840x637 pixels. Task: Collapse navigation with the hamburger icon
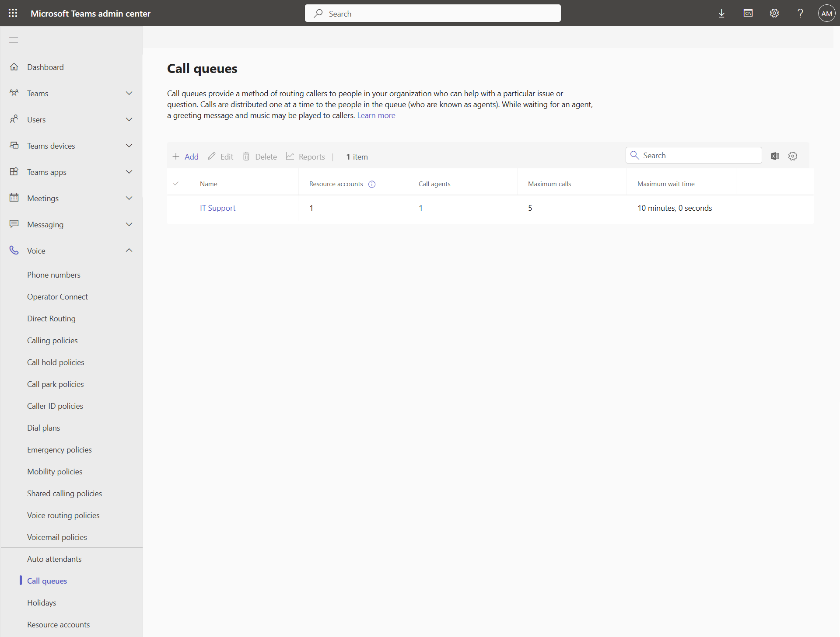coord(14,40)
